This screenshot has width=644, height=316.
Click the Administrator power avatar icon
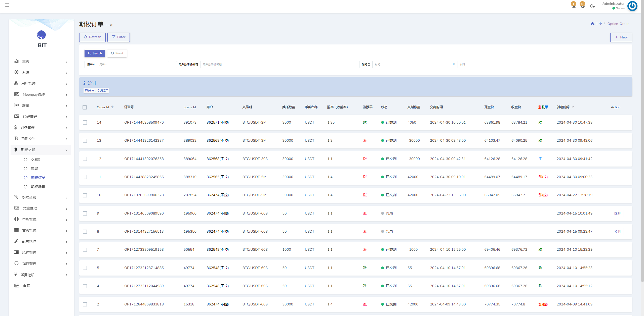[x=632, y=6]
